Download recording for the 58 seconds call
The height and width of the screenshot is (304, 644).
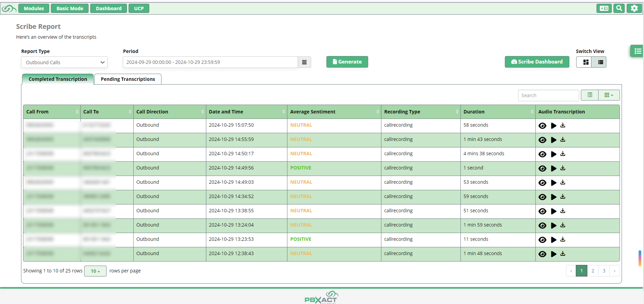click(x=563, y=125)
